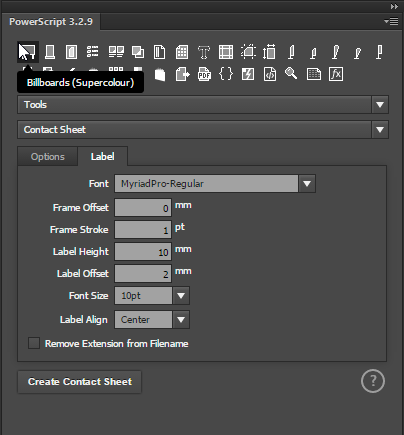The height and width of the screenshot is (435, 404).
Task: Click the bulleted list icon
Action: click(x=93, y=52)
